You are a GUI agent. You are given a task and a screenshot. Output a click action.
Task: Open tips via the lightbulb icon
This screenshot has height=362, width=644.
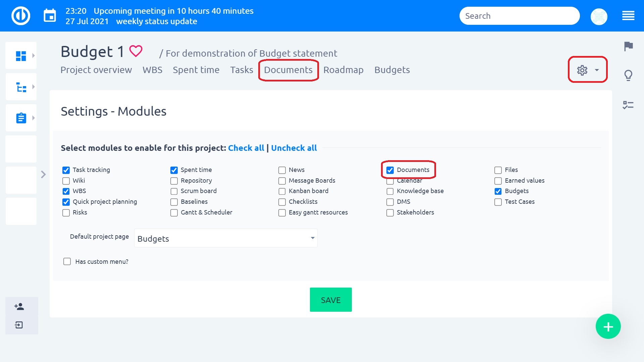point(629,75)
